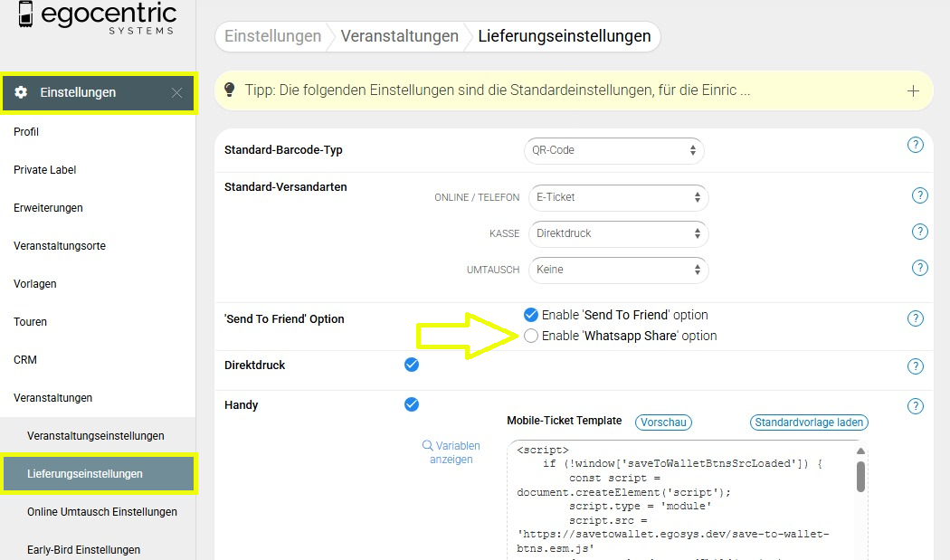This screenshot has width=950, height=560.
Task: Open the Umtausch 'Keine' dropdown
Action: (x=618, y=270)
